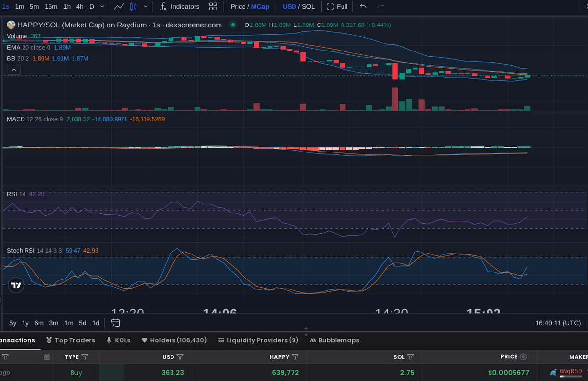Image resolution: width=588 pixels, height=381 pixels.
Task: Click the 2.75 SOL cell
Action: click(407, 373)
